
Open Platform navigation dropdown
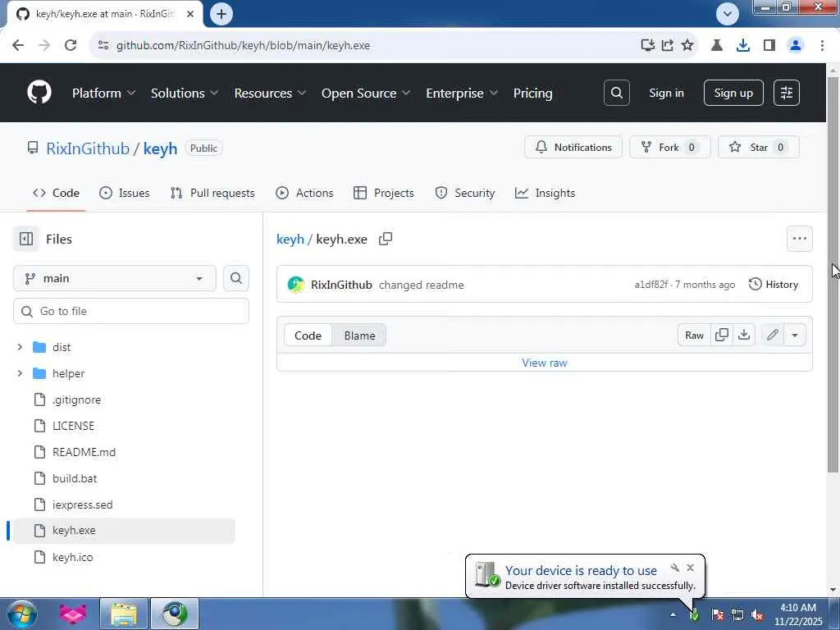[x=103, y=94]
